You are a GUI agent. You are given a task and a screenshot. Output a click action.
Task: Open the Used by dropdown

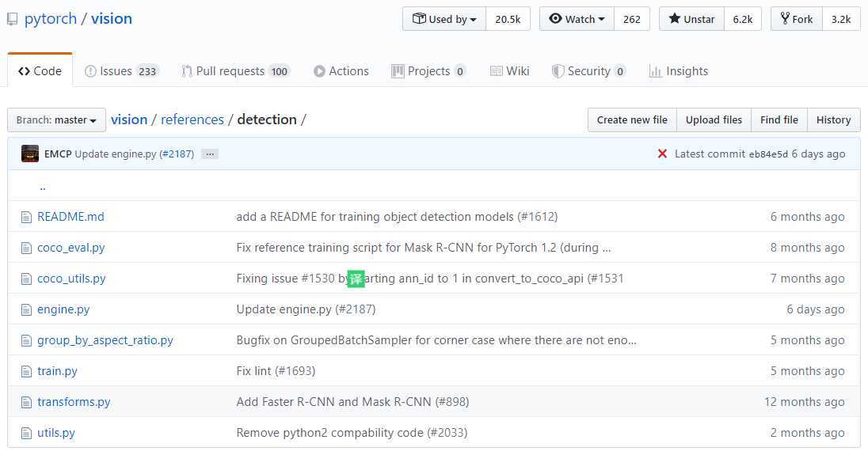(x=444, y=19)
